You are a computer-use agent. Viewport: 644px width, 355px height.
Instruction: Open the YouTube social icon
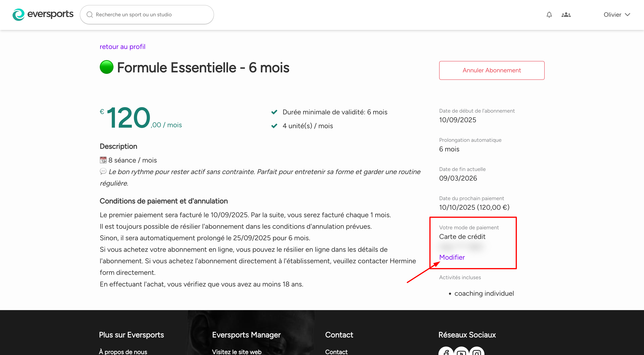coord(461,352)
